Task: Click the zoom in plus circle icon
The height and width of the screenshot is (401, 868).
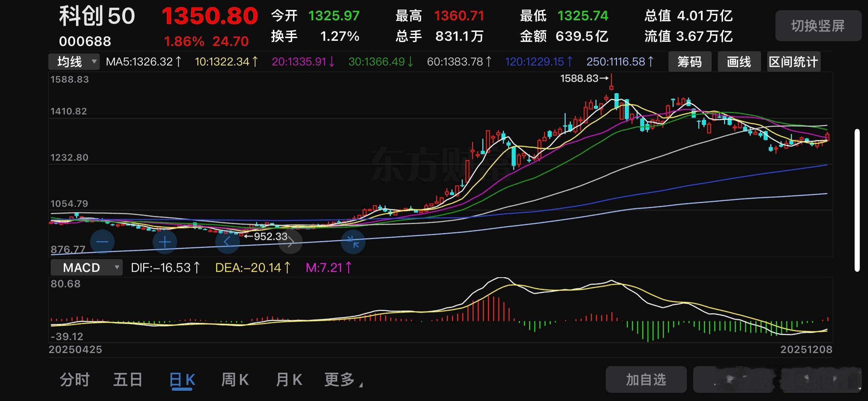Action: 165,242
